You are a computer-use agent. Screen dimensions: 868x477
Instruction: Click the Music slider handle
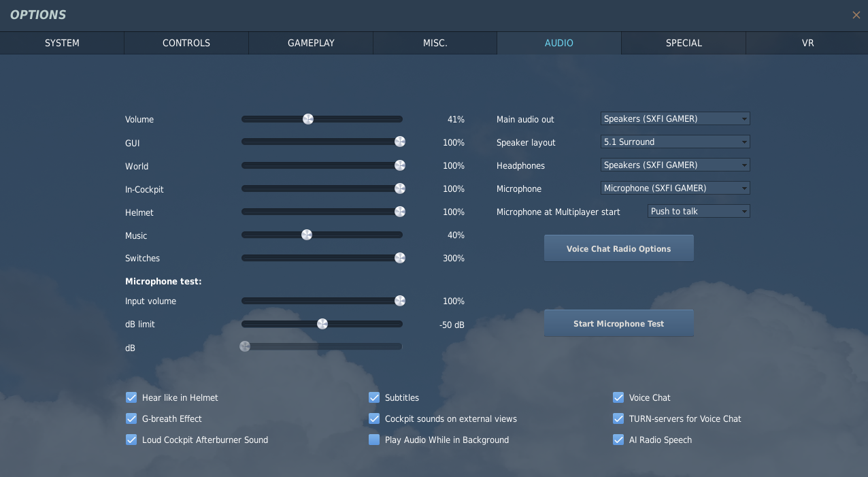pyautogui.click(x=307, y=235)
